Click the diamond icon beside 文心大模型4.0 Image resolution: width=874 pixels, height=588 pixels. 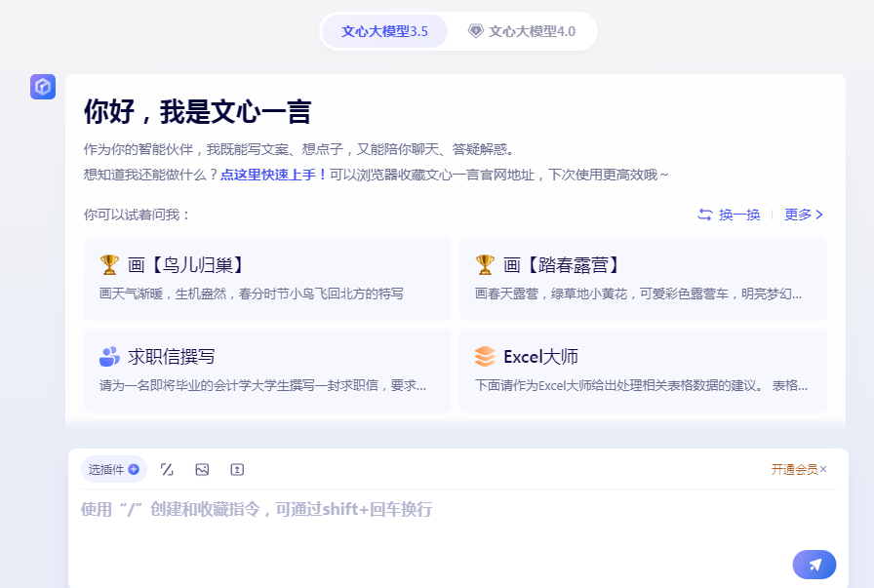(x=475, y=31)
